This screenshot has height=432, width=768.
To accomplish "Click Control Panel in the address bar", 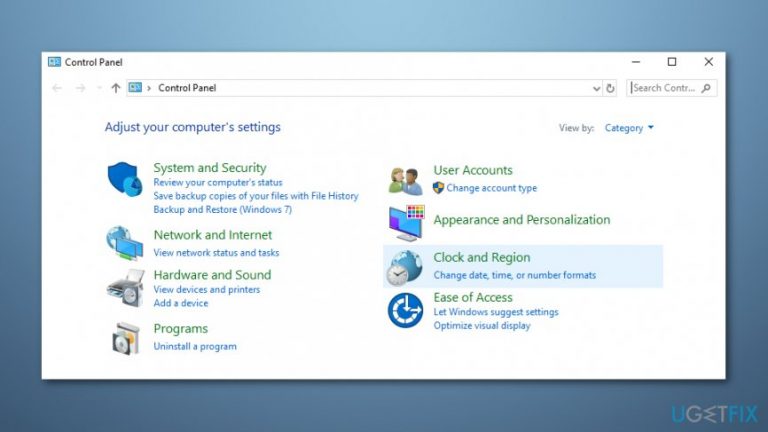I will coord(187,88).
